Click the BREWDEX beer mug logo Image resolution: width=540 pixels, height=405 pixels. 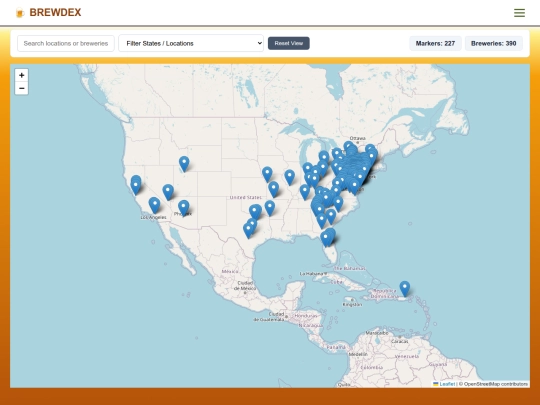coord(20,13)
